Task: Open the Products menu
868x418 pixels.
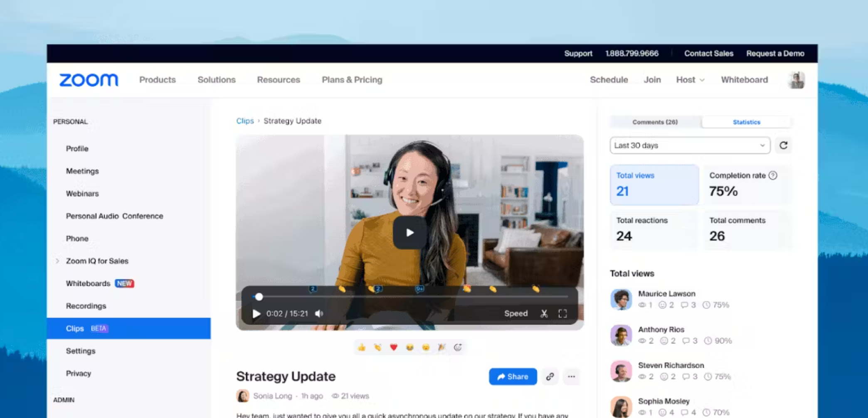Action: [x=158, y=80]
